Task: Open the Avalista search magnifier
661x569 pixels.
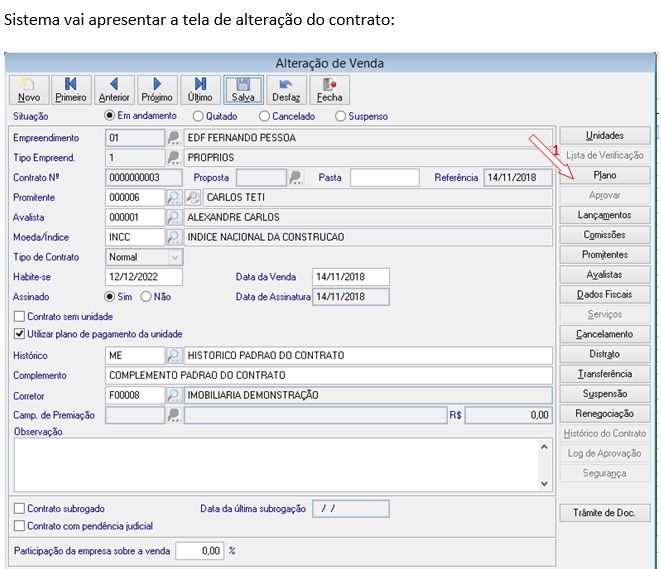Action: (x=174, y=217)
